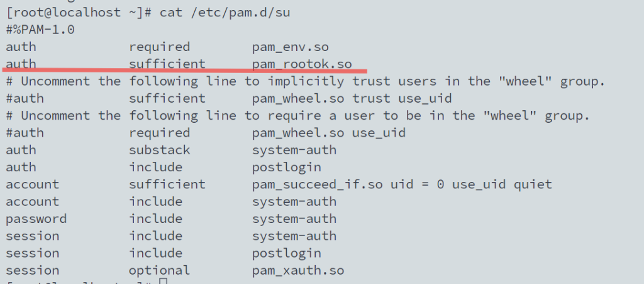
Task: Click the word optional
Action: coord(159,270)
